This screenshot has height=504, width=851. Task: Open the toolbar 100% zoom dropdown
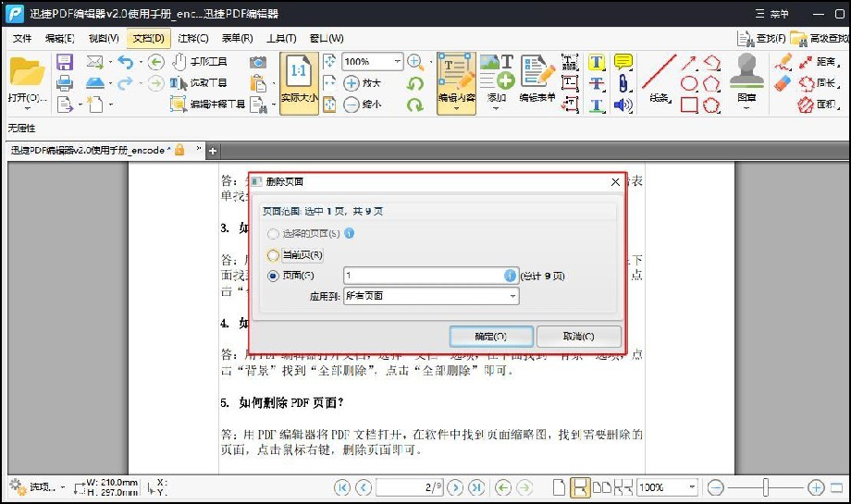click(398, 61)
